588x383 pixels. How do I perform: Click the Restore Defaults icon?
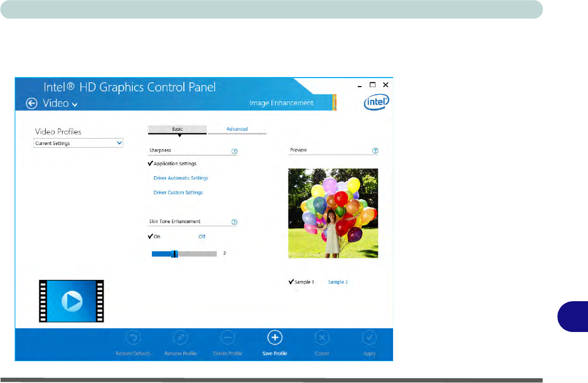point(133,338)
